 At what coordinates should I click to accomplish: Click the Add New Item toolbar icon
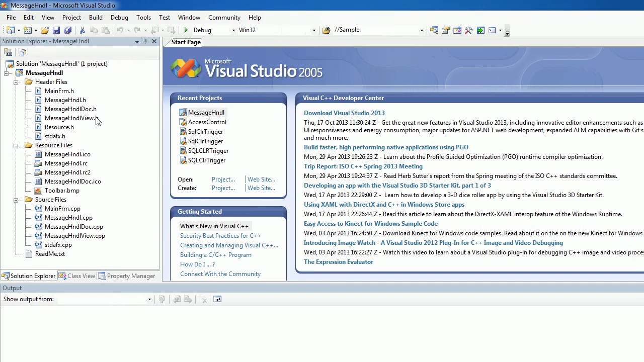(x=28, y=30)
